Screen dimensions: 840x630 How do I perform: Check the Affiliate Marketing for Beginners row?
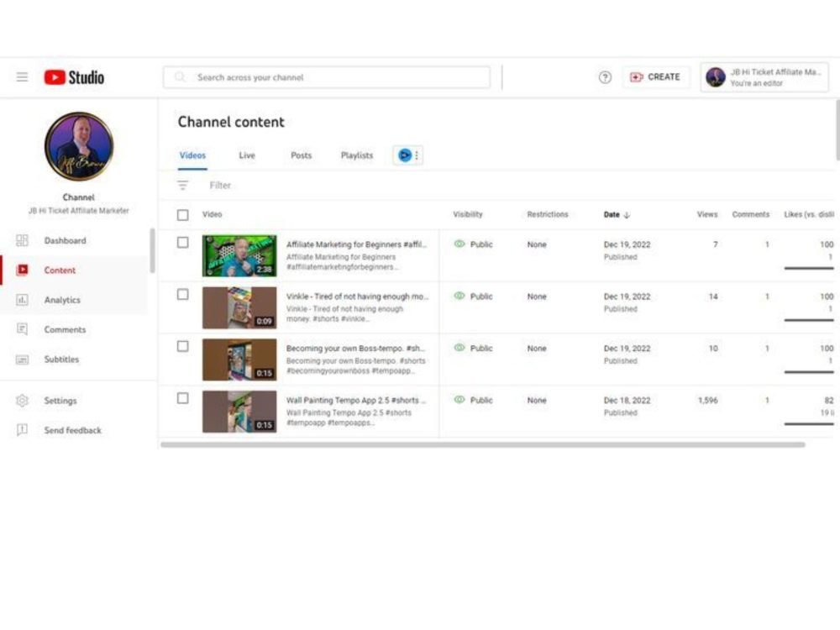click(182, 243)
